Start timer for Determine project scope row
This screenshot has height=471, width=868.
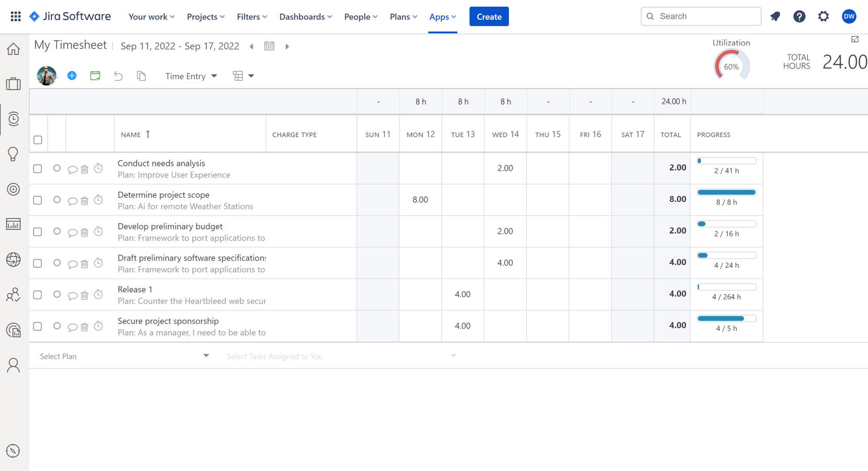(98, 200)
